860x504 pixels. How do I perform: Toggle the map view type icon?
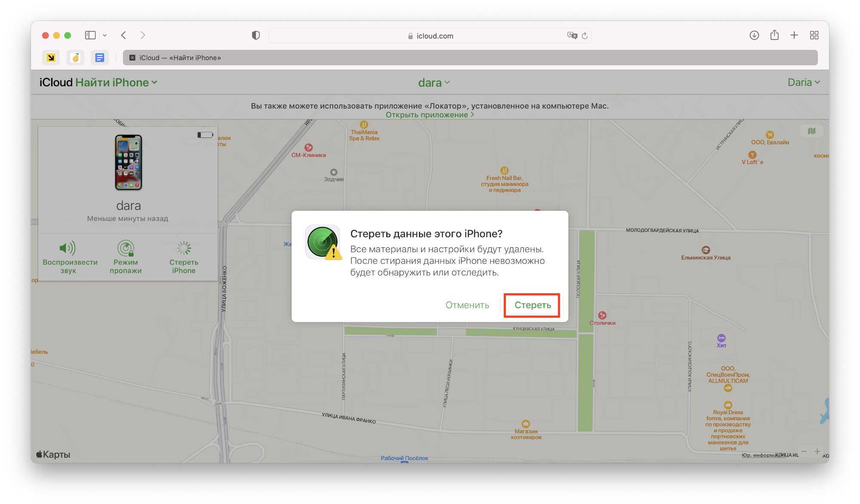coord(811,131)
